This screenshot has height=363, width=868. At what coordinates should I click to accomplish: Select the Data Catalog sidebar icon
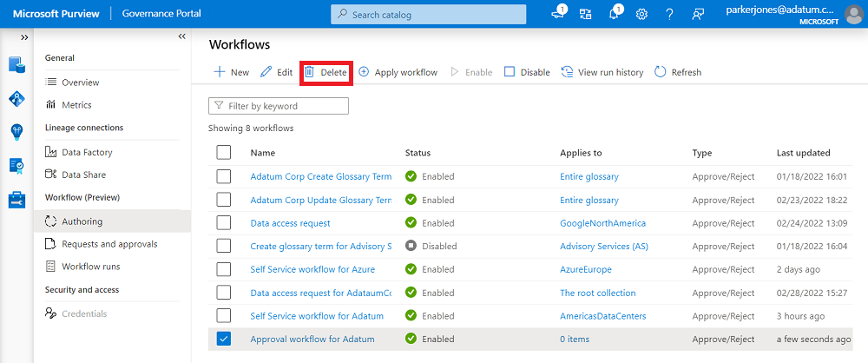[16, 64]
